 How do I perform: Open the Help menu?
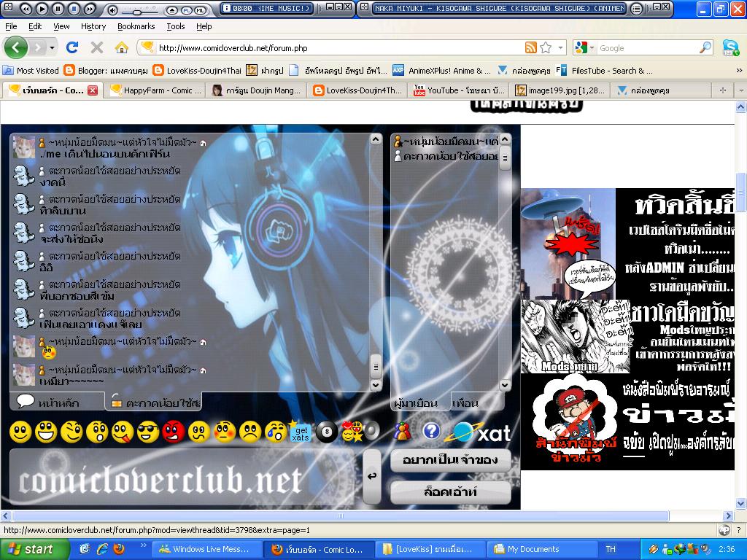(x=204, y=26)
